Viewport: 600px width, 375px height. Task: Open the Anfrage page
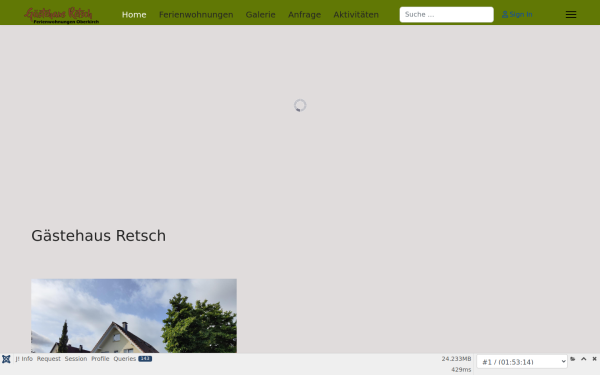tap(304, 15)
